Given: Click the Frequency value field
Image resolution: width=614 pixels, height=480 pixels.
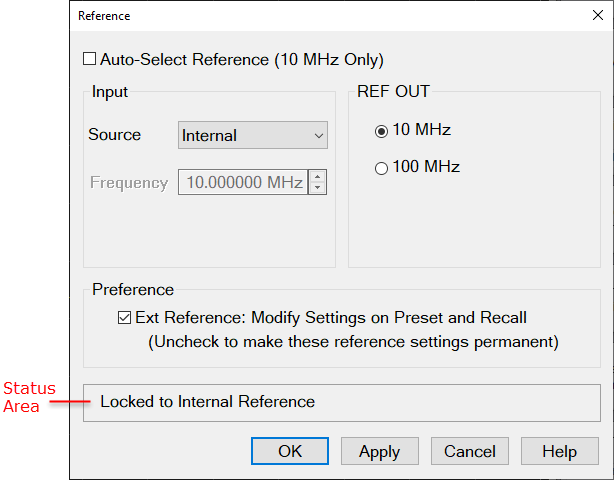Looking at the screenshot, I should point(242,183).
